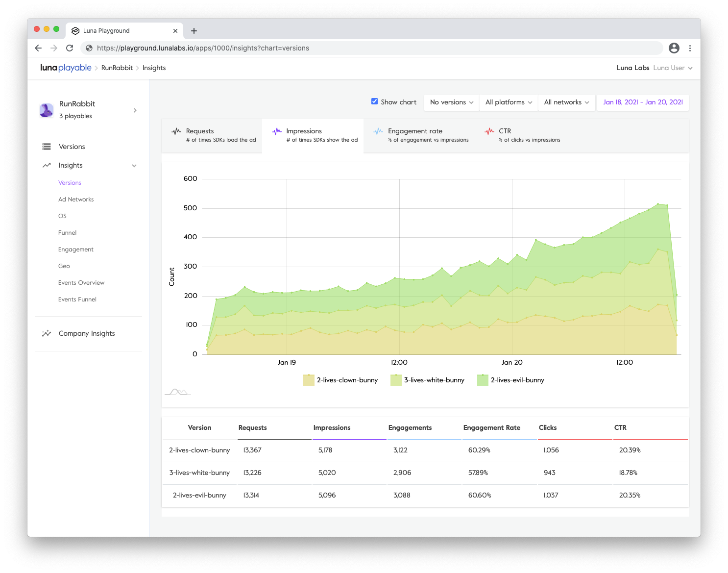Click the Company Insights sparkle chart icon
The image size is (728, 573).
tap(47, 333)
